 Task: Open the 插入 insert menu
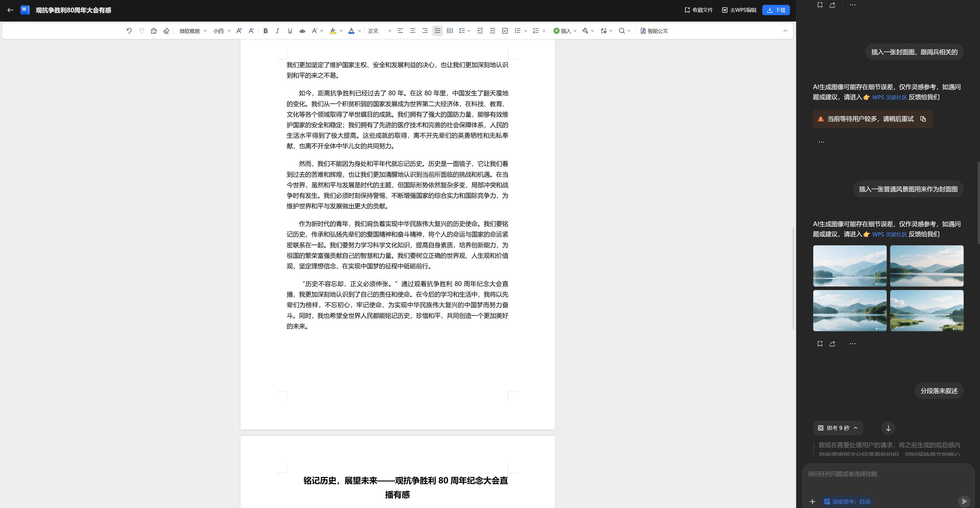[x=564, y=31]
